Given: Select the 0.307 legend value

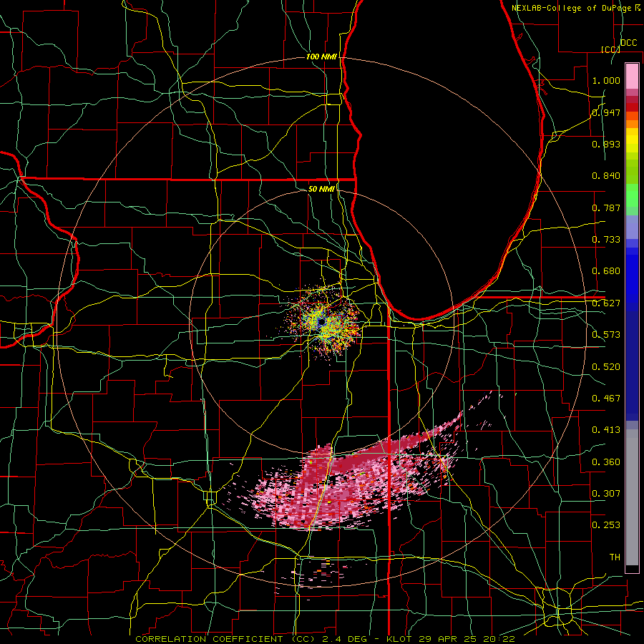Looking at the screenshot, I should [606, 493].
